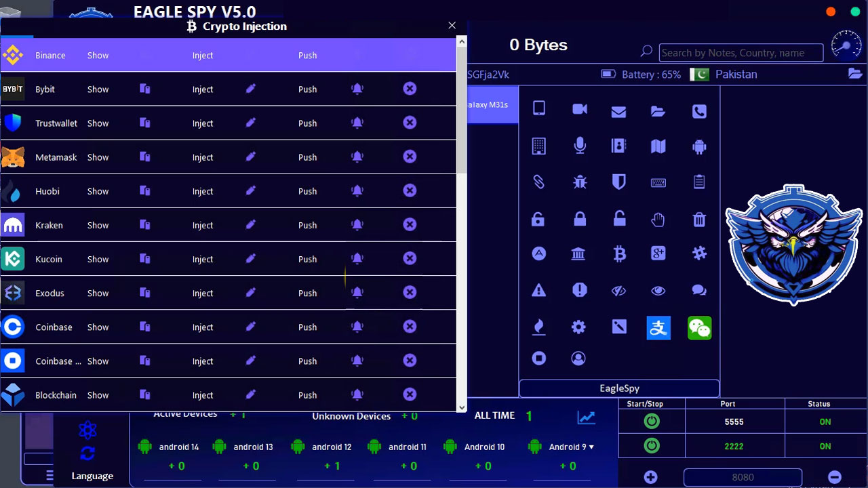
Task: Open the WeChat injection icon
Action: point(699,327)
